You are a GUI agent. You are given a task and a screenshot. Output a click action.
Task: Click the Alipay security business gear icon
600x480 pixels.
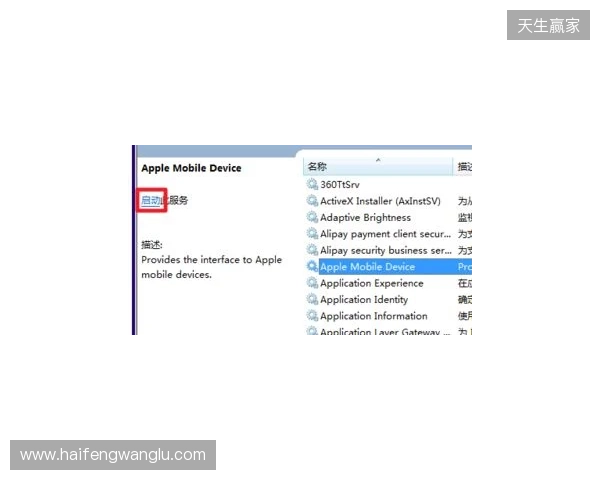(x=312, y=250)
